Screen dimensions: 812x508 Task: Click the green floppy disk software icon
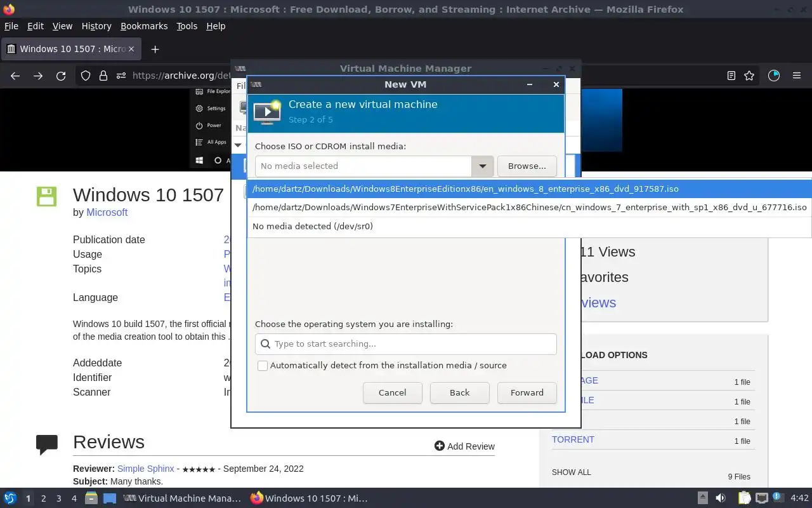click(46, 196)
